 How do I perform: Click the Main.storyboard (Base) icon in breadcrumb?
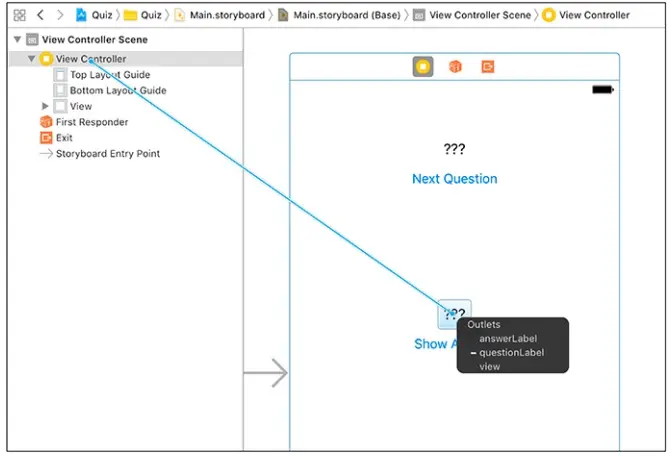[282, 15]
